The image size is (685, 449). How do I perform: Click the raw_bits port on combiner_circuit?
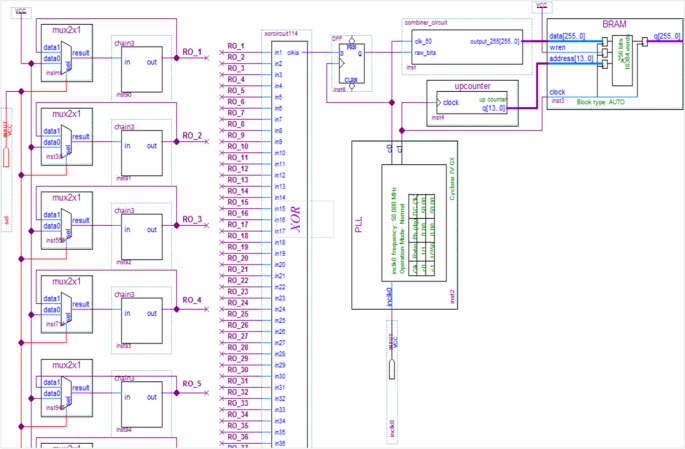[425, 53]
